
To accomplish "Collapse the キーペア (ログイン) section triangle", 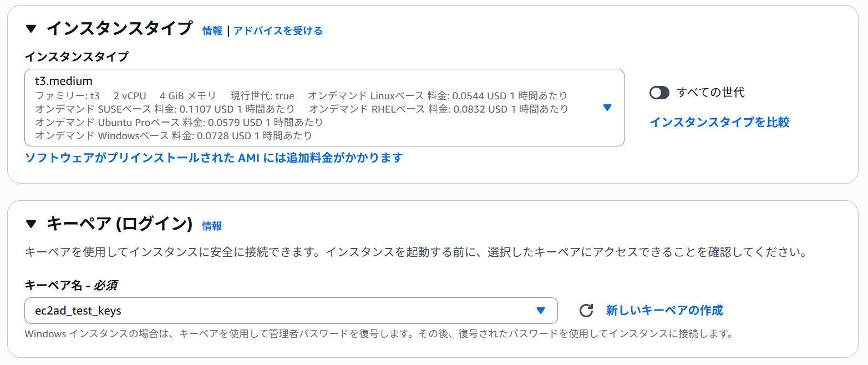I will (x=31, y=224).
